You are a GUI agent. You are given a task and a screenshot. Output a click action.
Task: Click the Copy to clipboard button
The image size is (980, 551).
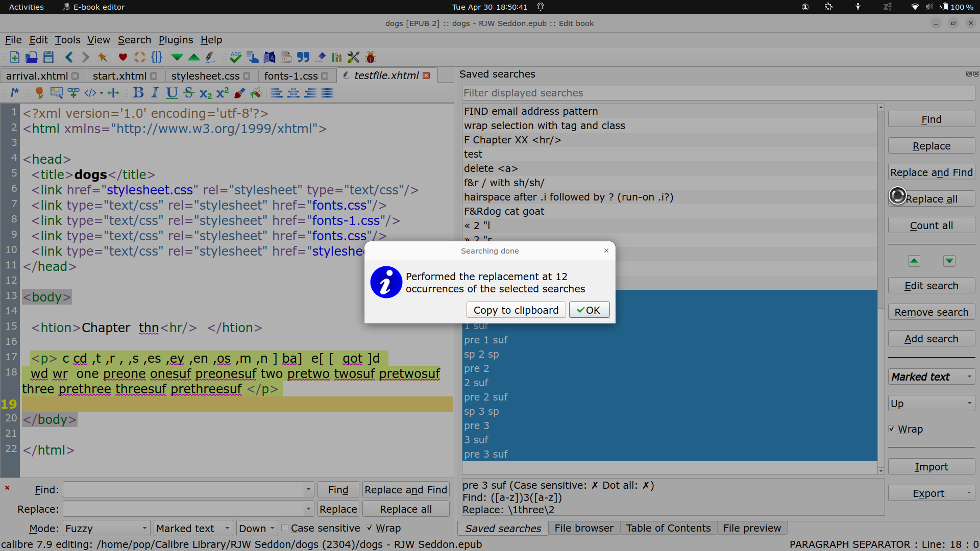(x=516, y=310)
